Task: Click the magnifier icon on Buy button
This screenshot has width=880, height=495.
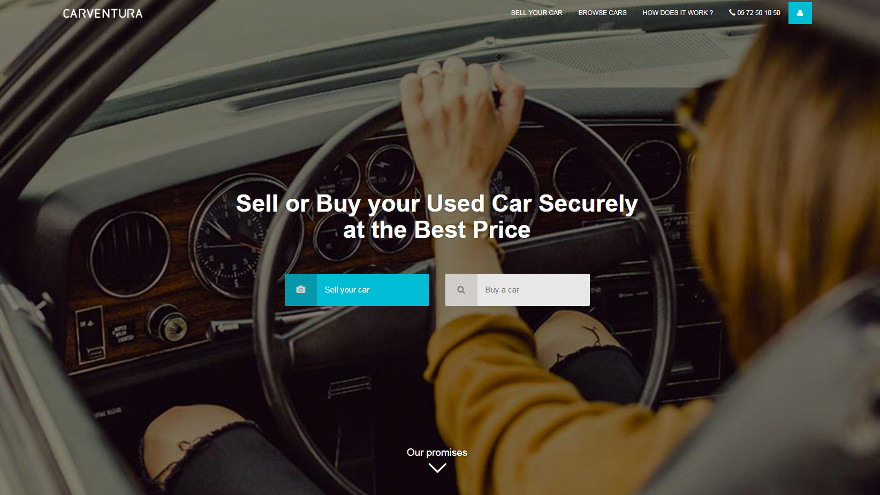Action: click(461, 290)
